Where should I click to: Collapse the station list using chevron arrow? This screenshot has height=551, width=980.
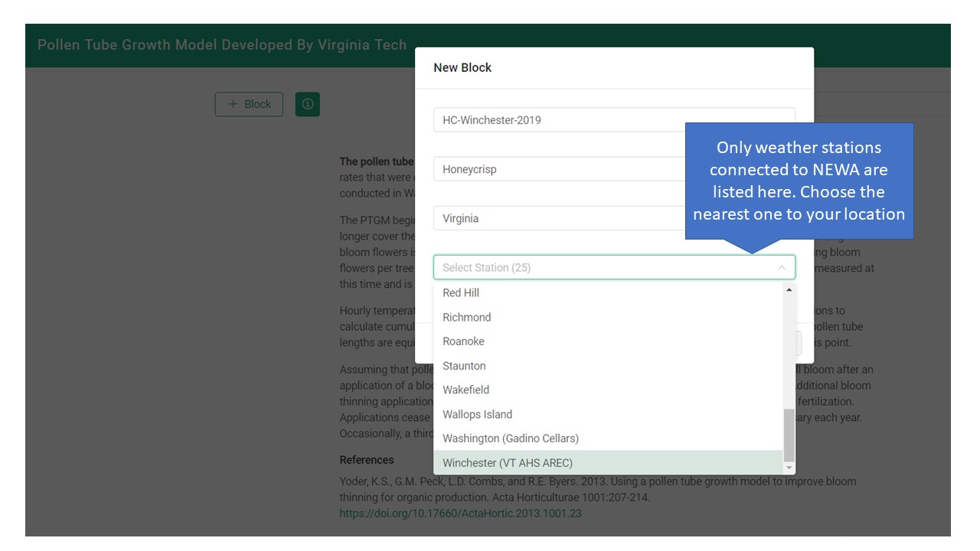pos(781,268)
